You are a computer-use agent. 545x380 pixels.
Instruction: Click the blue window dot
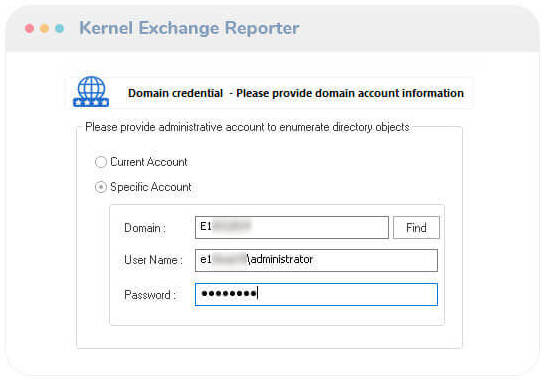point(59,28)
